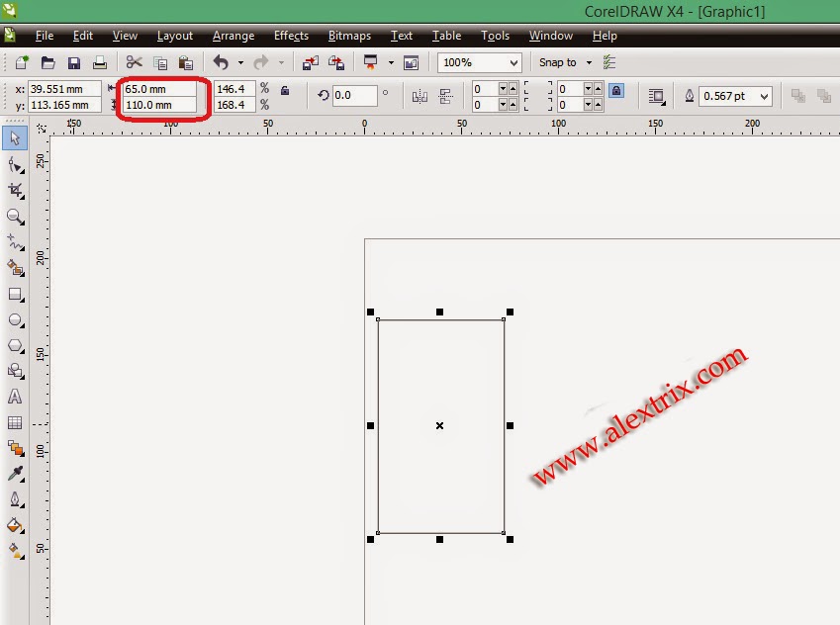Select the Eyedropper tool
The height and width of the screenshot is (625, 840).
click(x=16, y=474)
